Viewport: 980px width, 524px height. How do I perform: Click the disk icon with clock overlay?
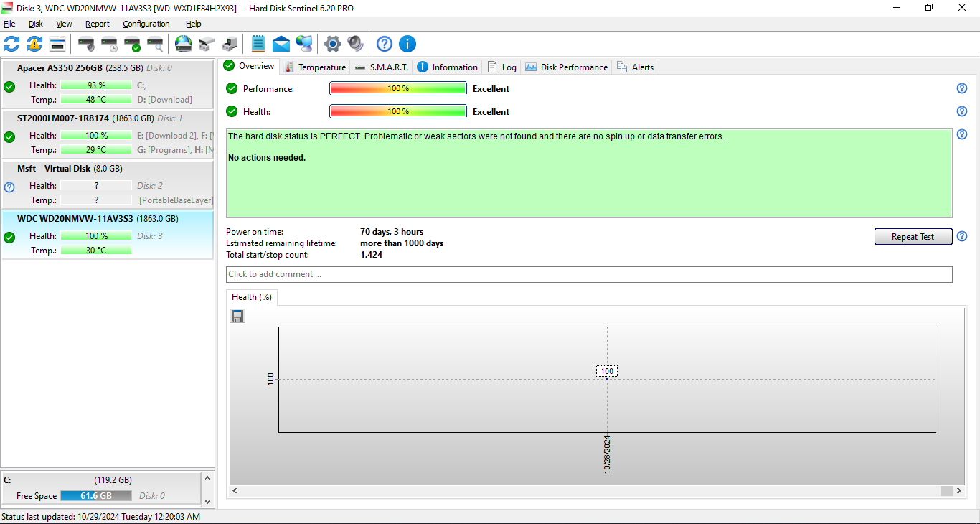109,44
